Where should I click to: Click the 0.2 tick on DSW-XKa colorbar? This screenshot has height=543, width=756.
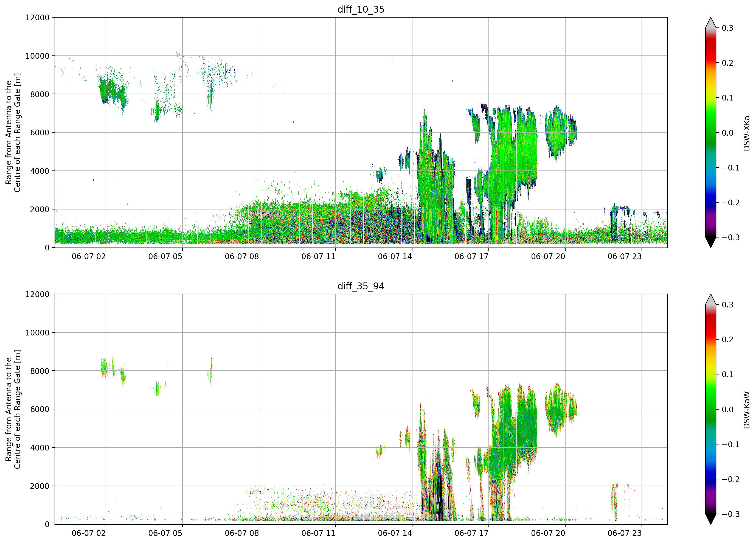point(727,63)
